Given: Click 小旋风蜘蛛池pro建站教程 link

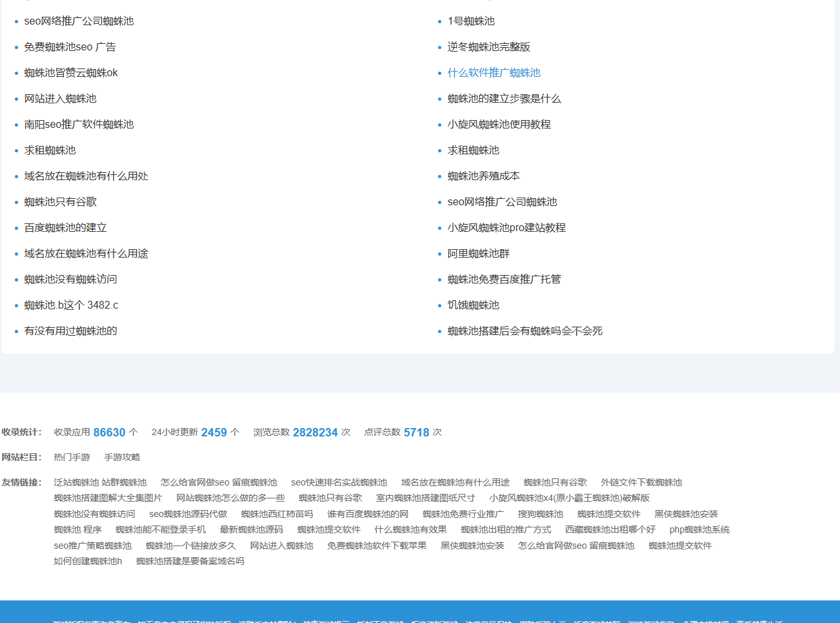Looking at the screenshot, I should [506, 228].
